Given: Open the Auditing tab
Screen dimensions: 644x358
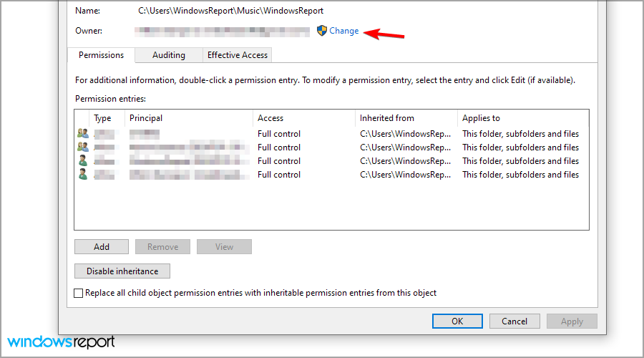Looking at the screenshot, I should tap(168, 55).
